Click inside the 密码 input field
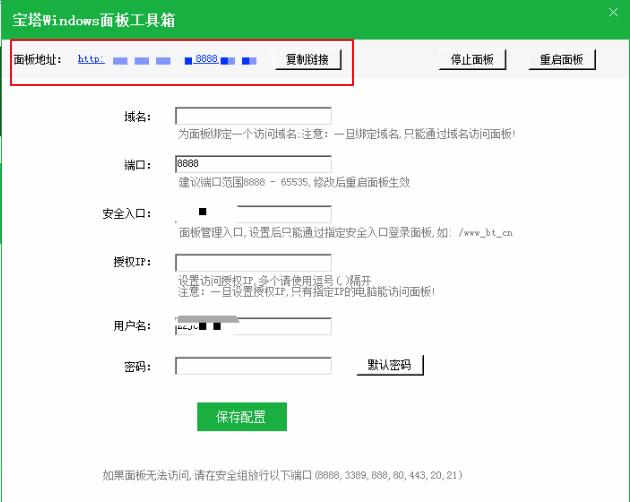Screen dimensions: 630x502 [x=254, y=366]
